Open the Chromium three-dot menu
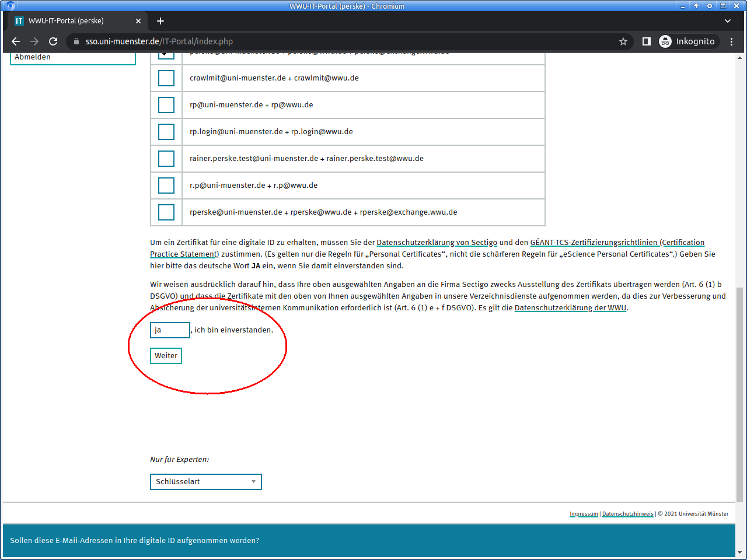Viewport: 747px width, 560px height. point(731,41)
